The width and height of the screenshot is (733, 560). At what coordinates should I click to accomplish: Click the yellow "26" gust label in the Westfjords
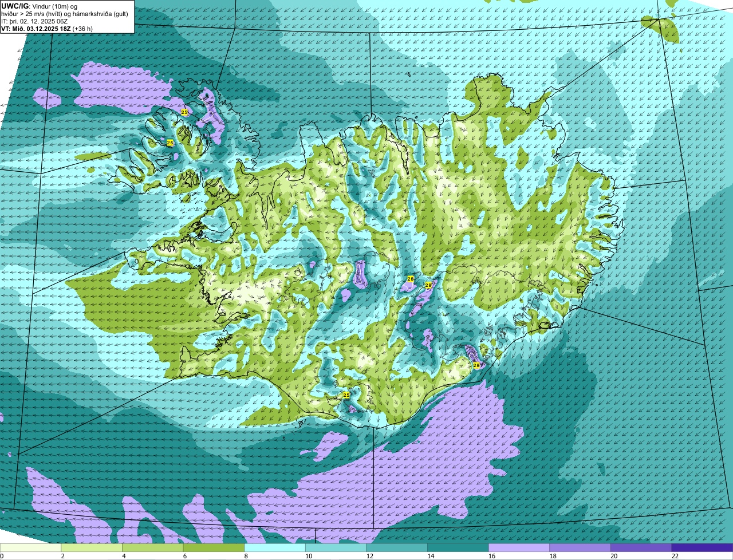point(170,142)
